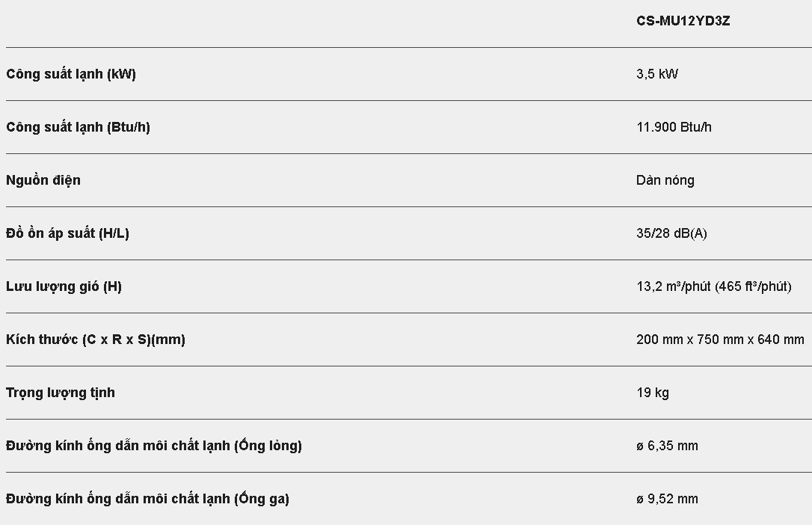Screen dimensions: 812x525
Task: Click the 11.900 Btu/h value
Action: (674, 127)
